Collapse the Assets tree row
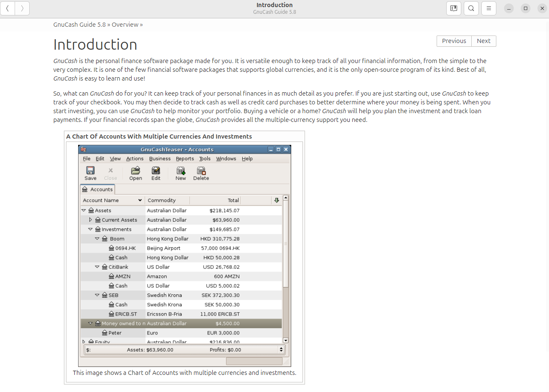Screen dimensions: 549x392 point(84,210)
